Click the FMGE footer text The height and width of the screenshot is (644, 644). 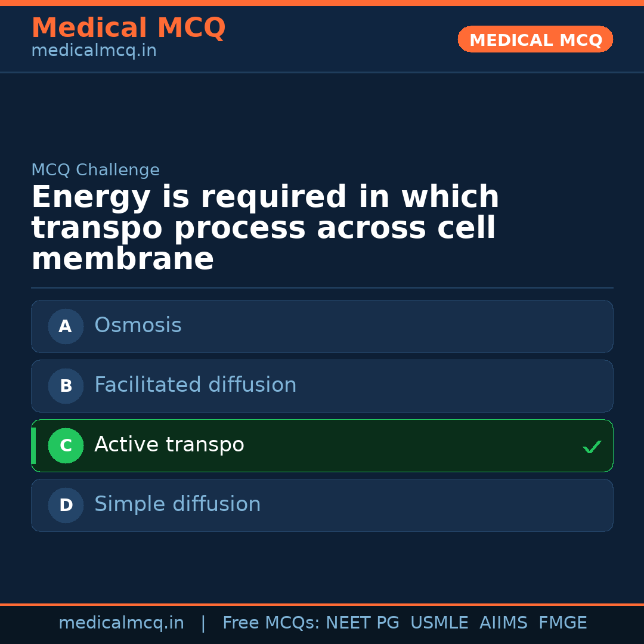[562, 623]
